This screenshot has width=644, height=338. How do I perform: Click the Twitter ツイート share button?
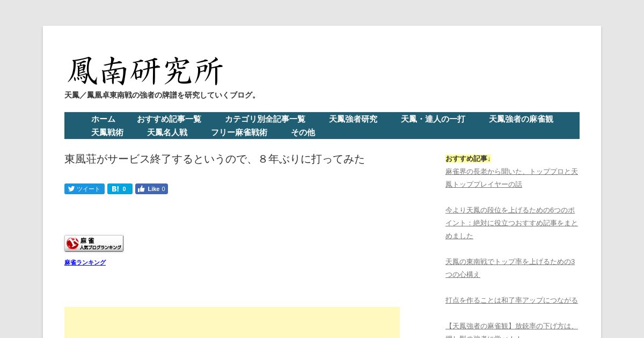[x=84, y=189]
